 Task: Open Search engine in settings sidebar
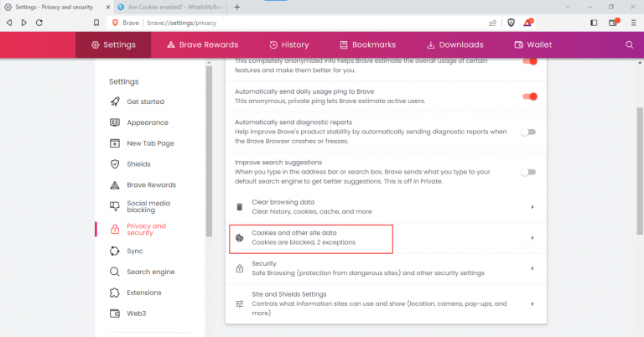[x=150, y=272]
